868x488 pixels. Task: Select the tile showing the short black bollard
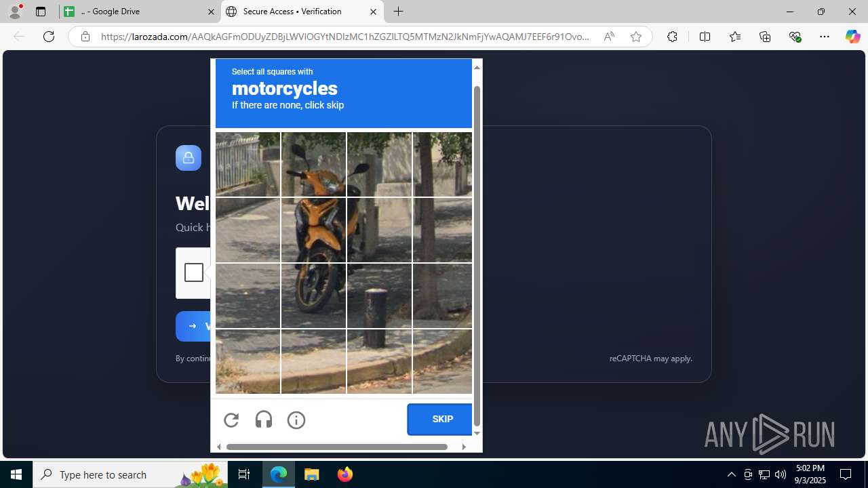(x=379, y=296)
